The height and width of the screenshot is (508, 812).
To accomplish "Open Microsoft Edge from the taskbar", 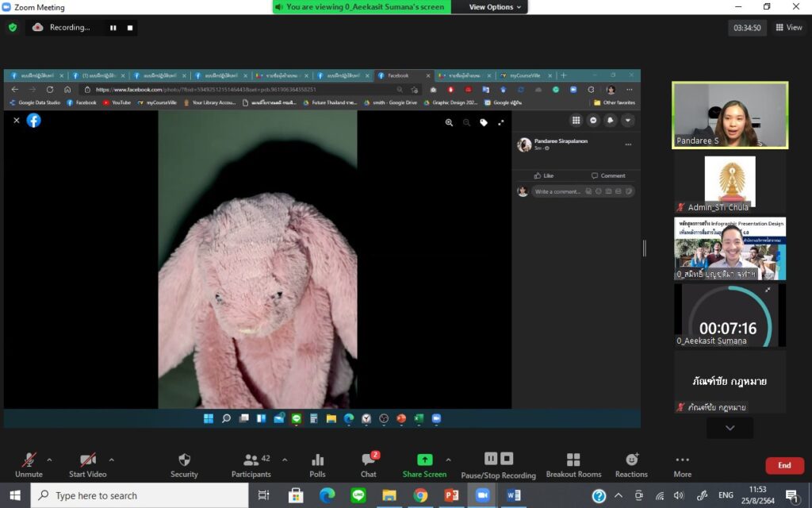I will pos(327,495).
